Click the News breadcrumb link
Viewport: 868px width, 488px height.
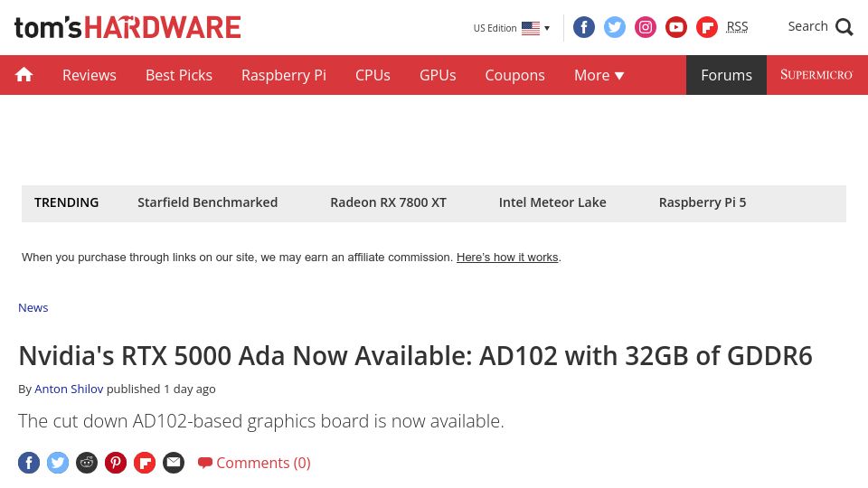click(33, 307)
